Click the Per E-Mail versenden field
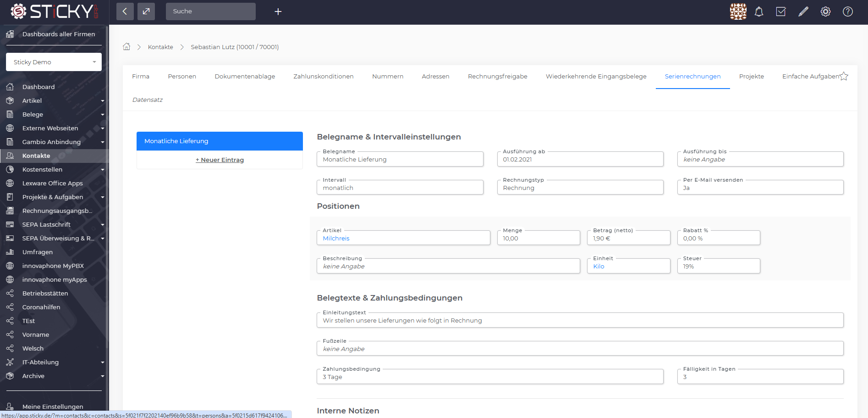The image size is (868, 418). point(760,187)
